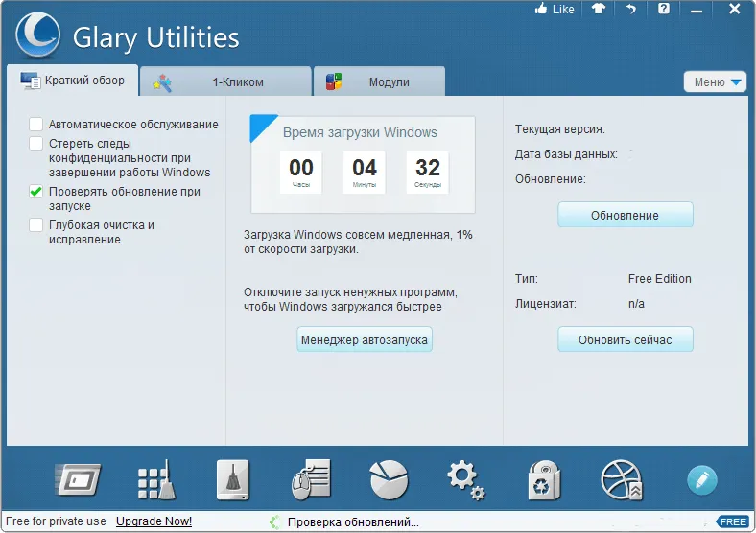Click the restore undo arrow icon
The width and height of the screenshot is (756, 533).
pyautogui.click(x=630, y=9)
